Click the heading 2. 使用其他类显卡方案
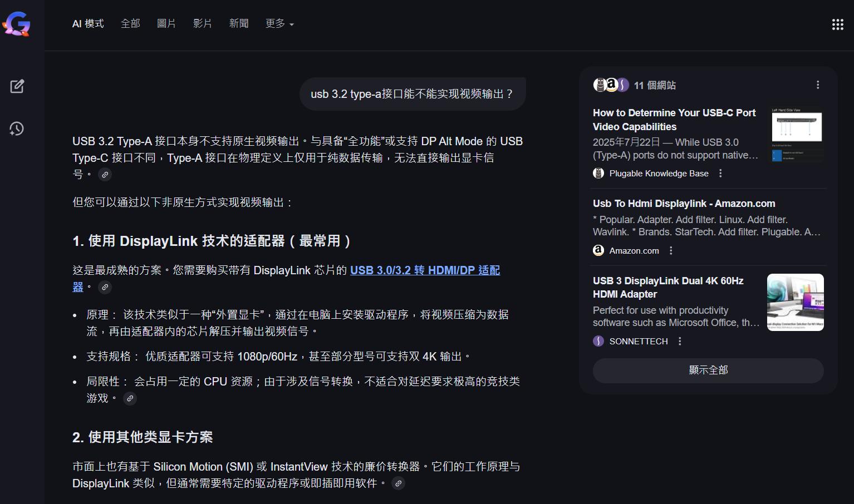Image resolution: width=854 pixels, height=504 pixels. 143,438
